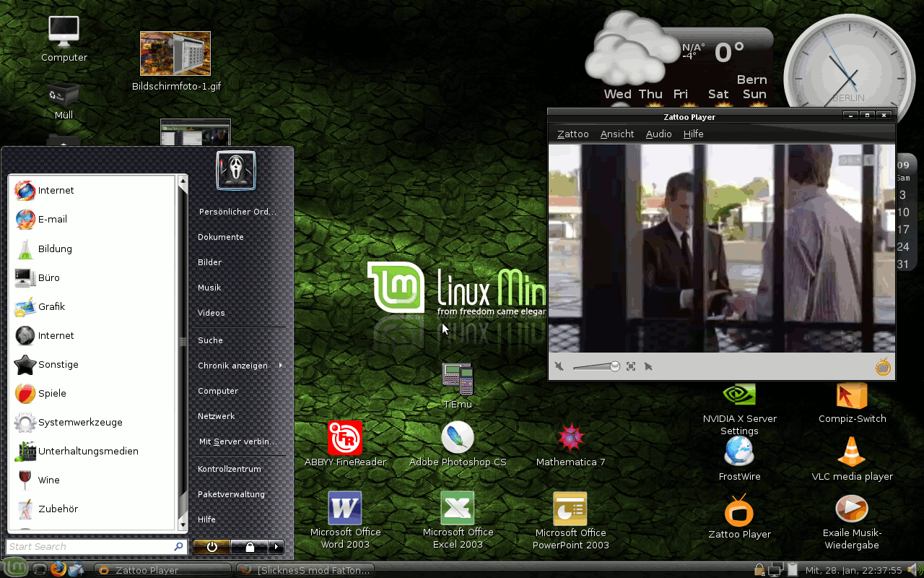The image size is (924, 578).
Task: Switch to SlicknesS mod FatTon... taskbar button
Action: coord(306,570)
